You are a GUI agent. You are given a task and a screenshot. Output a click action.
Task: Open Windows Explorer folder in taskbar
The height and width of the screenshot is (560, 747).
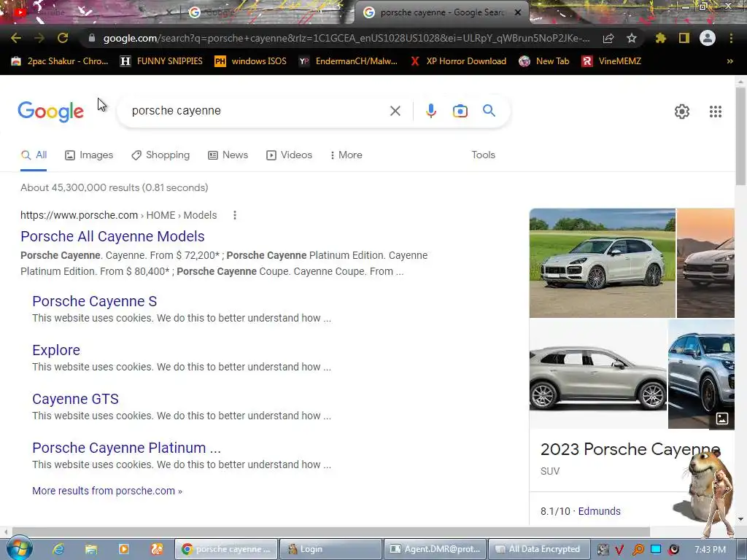[91, 549]
